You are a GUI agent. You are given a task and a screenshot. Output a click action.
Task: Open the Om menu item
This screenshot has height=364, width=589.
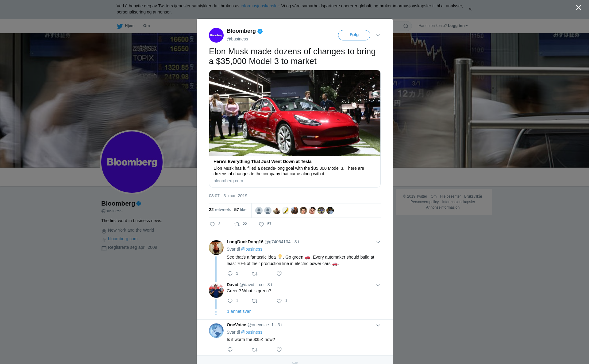[146, 26]
